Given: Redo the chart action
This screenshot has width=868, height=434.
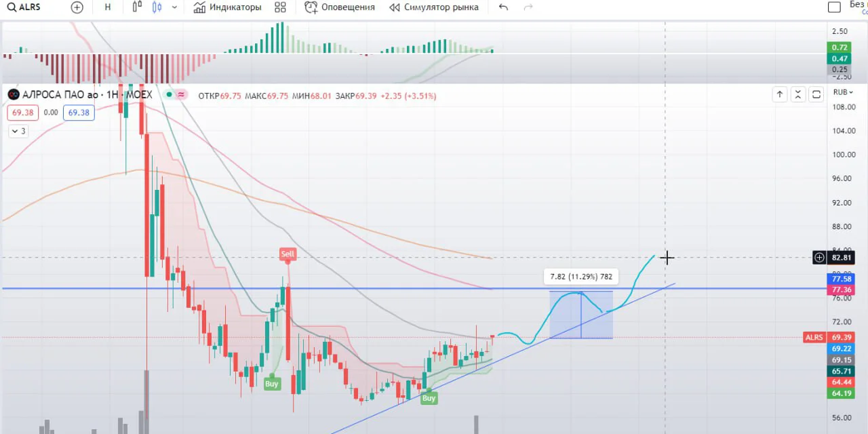Looking at the screenshot, I should 528,7.
